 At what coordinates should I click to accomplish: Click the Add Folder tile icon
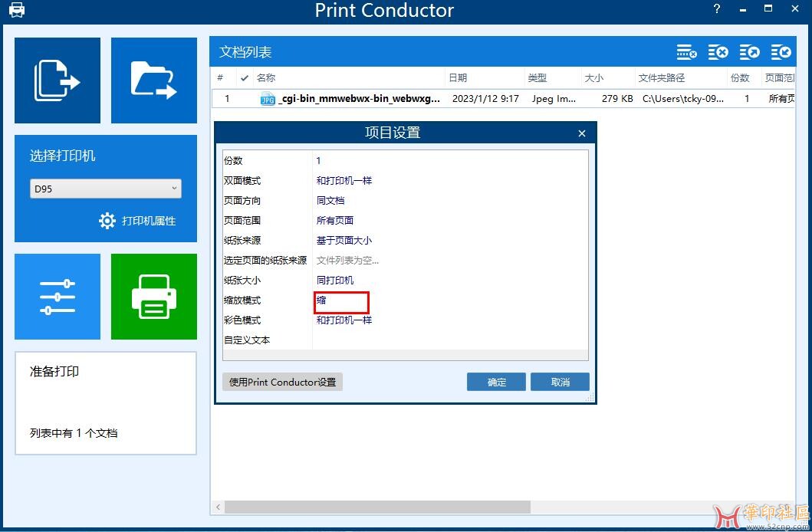(154, 80)
